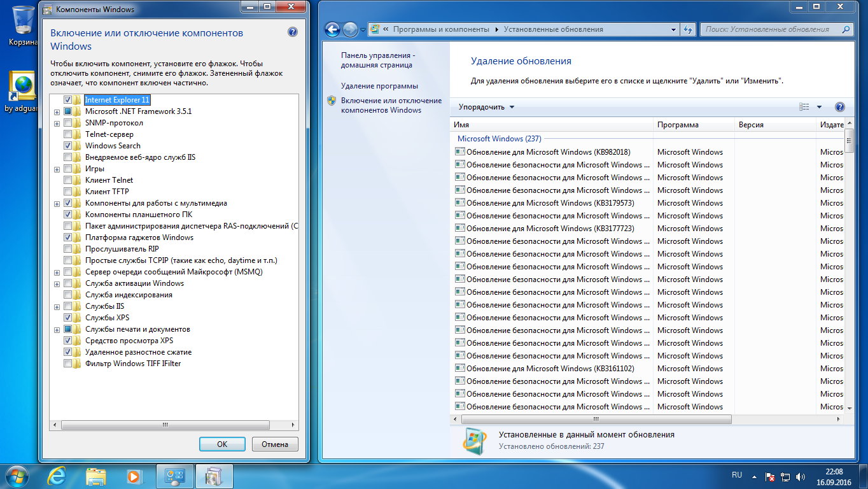Screen dimensions: 868x489
Task: Click help icon in Installed Updates toolbar
Action: (839, 107)
